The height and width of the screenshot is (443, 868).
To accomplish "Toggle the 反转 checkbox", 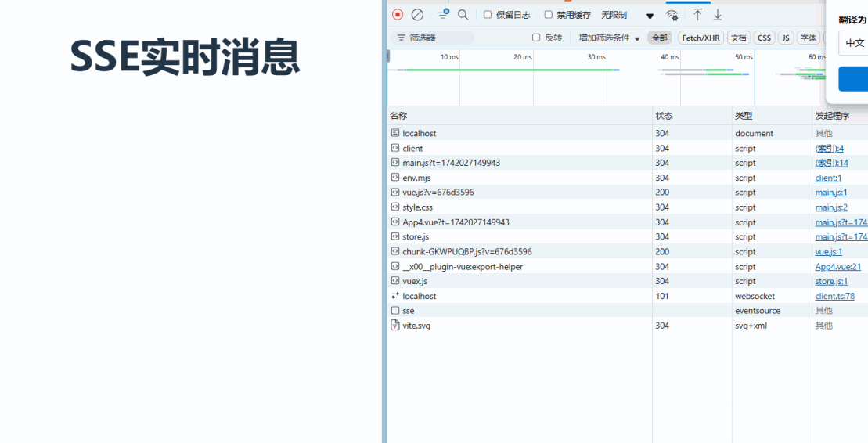I will (x=536, y=38).
